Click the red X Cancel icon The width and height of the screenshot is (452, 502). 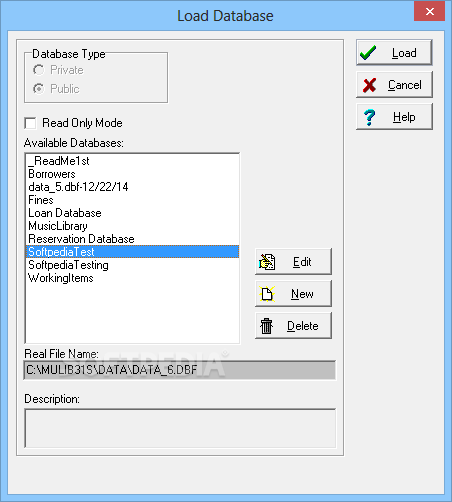click(370, 85)
